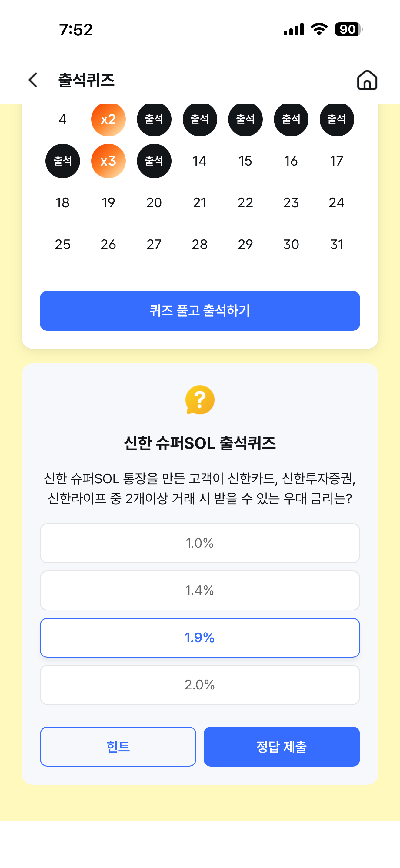
Task: Tap the orange x2 bonus badge
Action: tap(108, 119)
